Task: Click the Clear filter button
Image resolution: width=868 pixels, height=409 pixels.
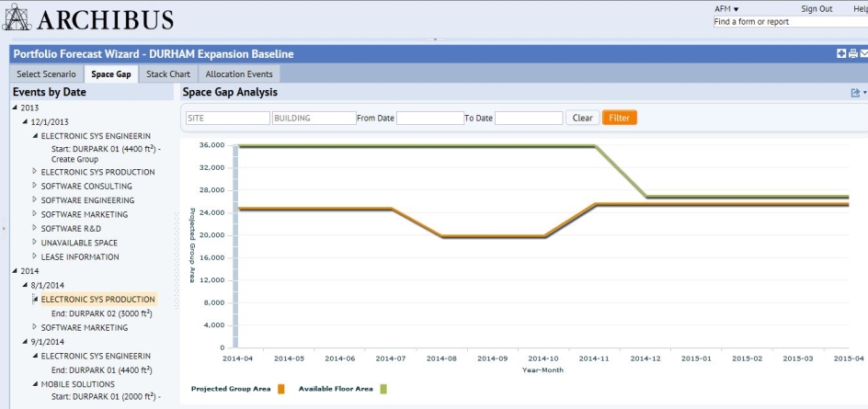Action: tap(582, 118)
